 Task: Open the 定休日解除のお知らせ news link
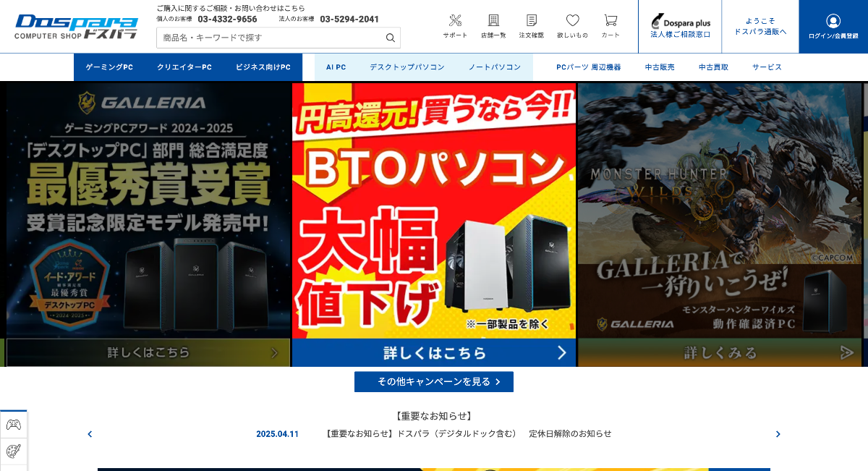point(467,434)
